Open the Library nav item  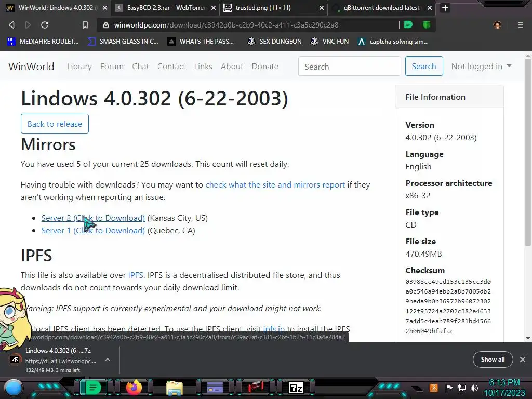coord(79,66)
